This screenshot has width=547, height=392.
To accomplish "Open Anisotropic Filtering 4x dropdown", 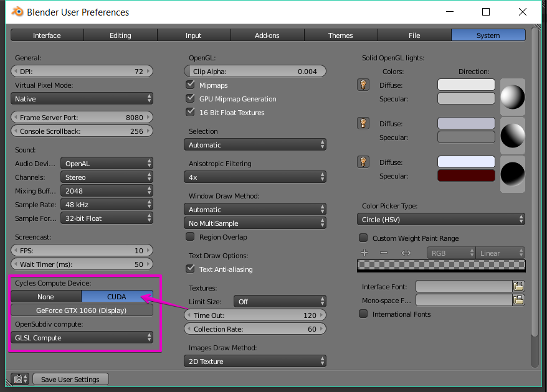I will (x=255, y=177).
